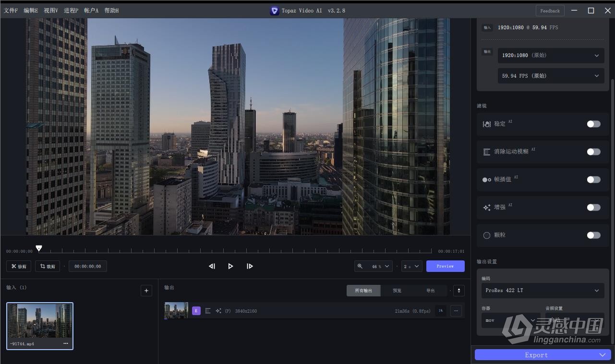The width and height of the screenshot is (615, 364).
Task: Open the 59.94 FPS output dropdown
Action: click(551, 76)
